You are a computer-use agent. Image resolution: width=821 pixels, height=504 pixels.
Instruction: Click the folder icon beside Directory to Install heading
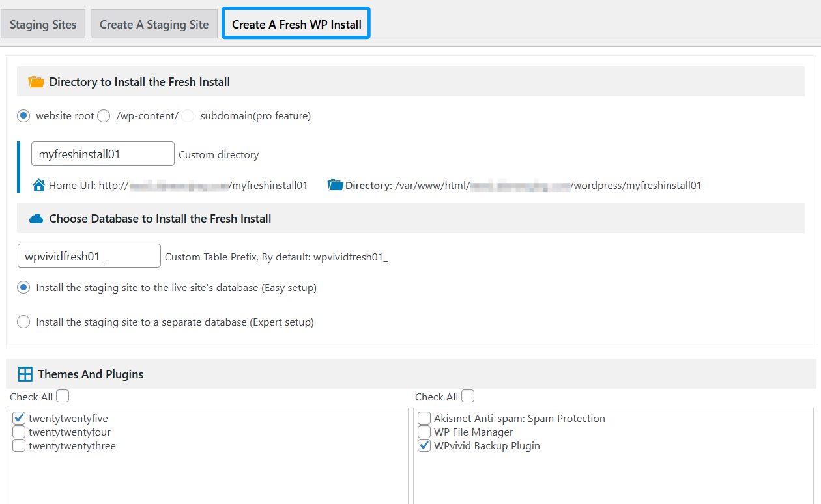pyautogui.click(x=36, y=82)
